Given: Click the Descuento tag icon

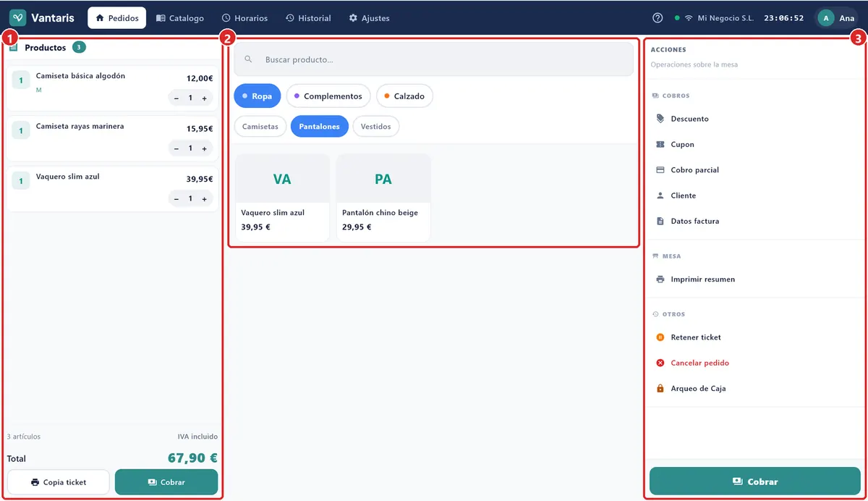Looking at the screenshot, I should [660, 119].
